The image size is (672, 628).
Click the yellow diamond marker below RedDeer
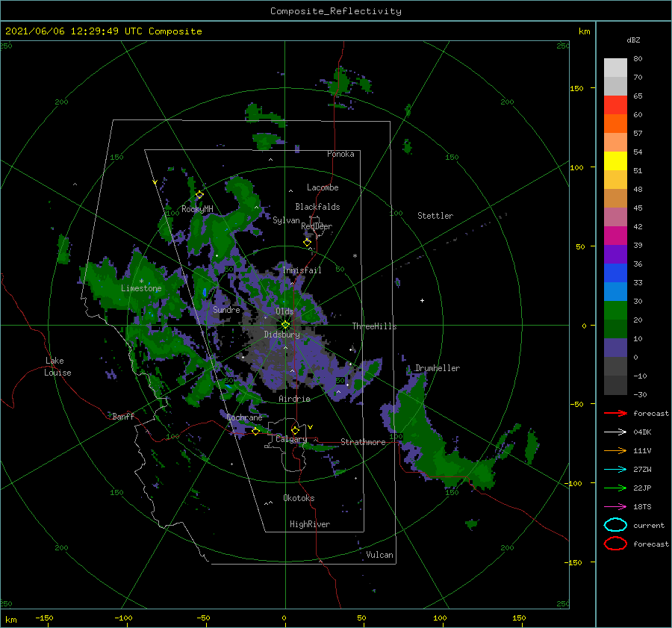pos(308,243)
